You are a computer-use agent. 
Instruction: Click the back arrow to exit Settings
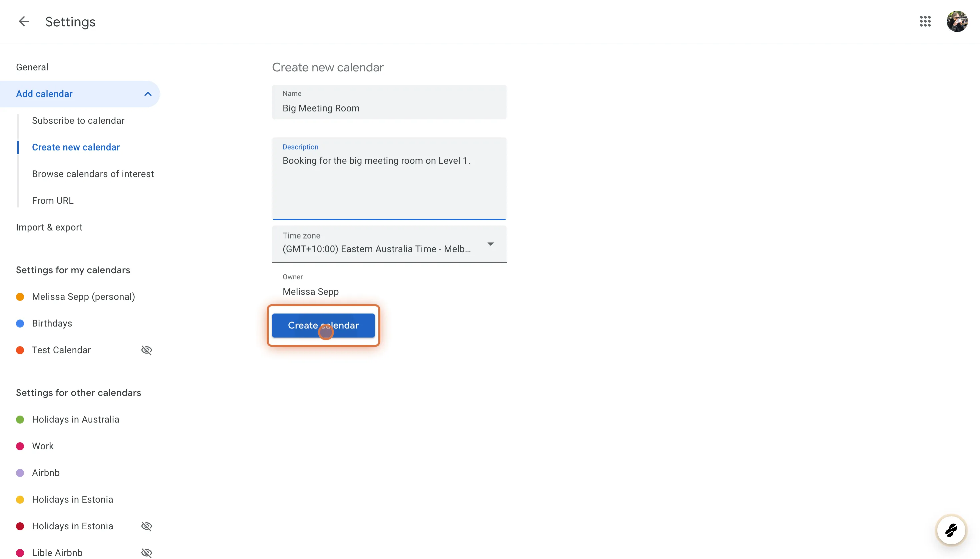[24, 21]
